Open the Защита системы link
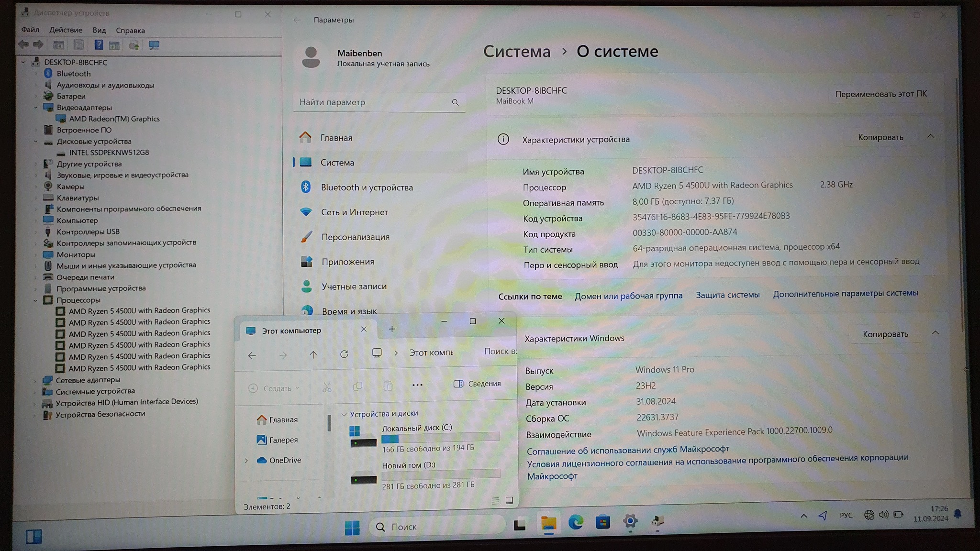The width and height of the screenshot is (980, 551). coord(727,295)
